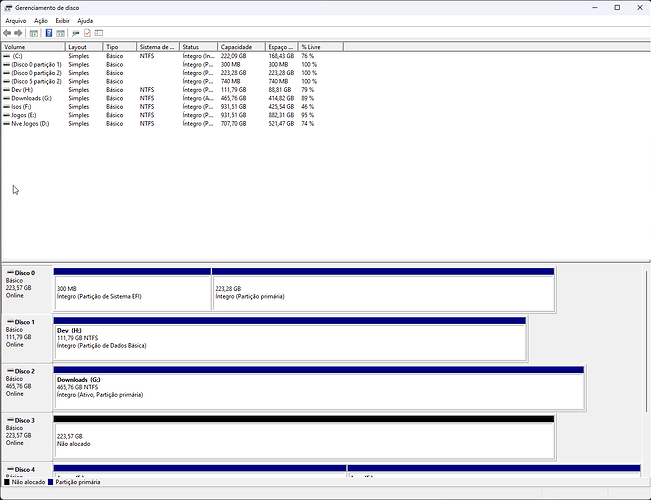Click the black Não alocado legend swatch
The image size is (651, 500).
pyautogui.click(x=7, y=482)
